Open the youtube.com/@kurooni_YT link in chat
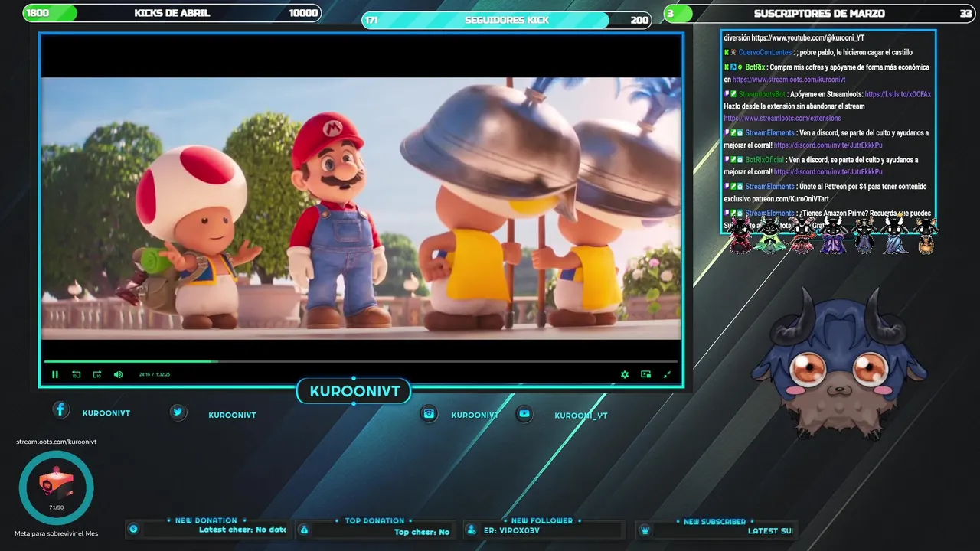This screenshot has height=551, width=980. click(808, 37)
